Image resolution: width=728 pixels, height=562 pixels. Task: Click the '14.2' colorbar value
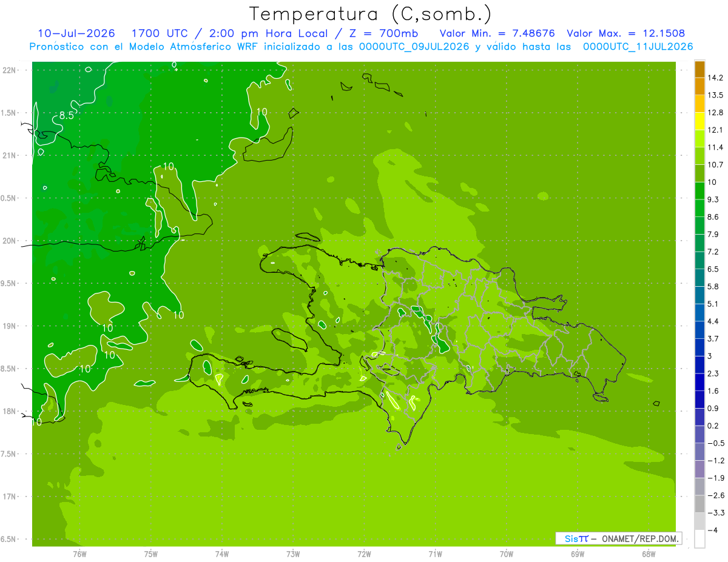tap(716, 78)
